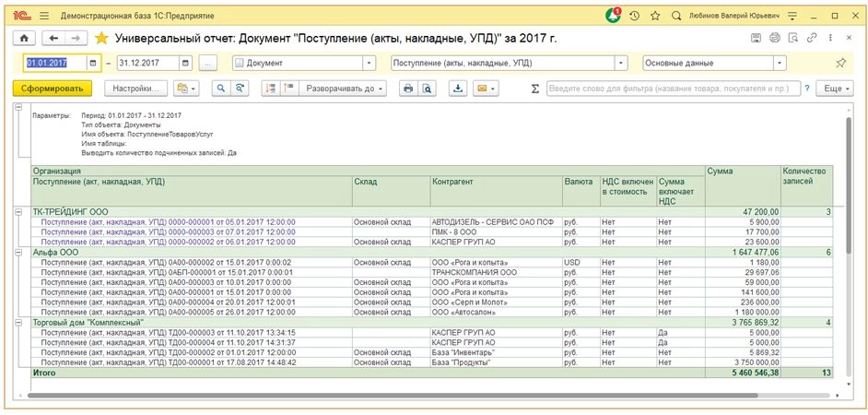Image resolution: width=868 pixels, height=415 pixels.
Task: Expand the 'Поступление (акты, накладные, УПД)' dropdown
Action: 622,63
